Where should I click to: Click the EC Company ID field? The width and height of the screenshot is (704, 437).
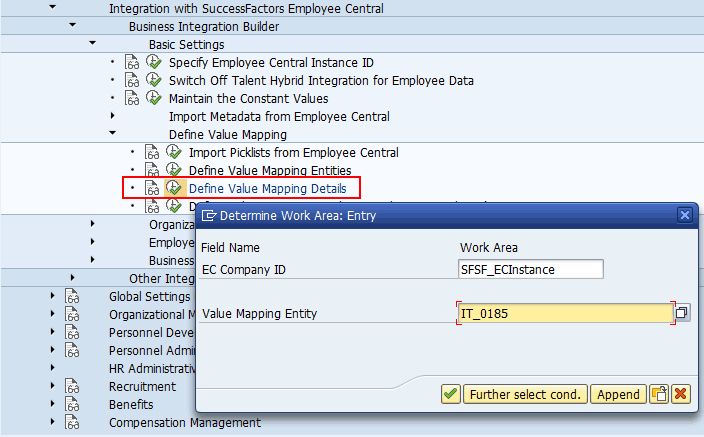[531, 269]
